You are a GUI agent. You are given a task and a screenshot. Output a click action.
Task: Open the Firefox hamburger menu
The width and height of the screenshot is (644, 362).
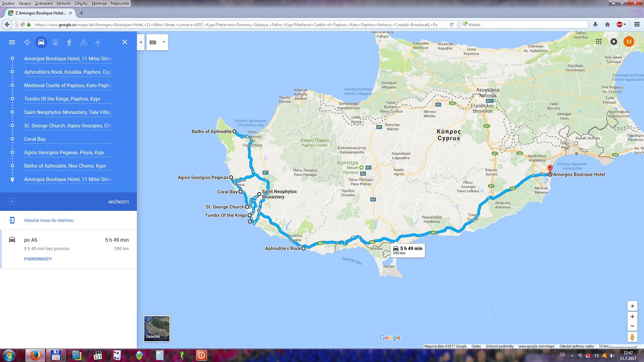click(x=637, y=25)
